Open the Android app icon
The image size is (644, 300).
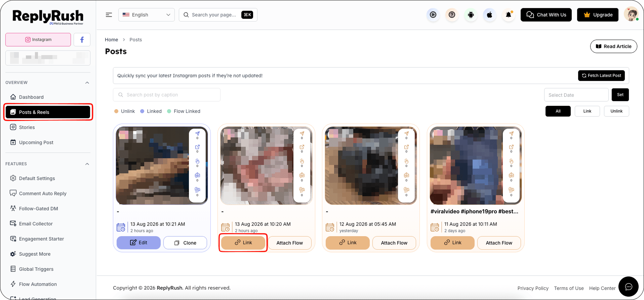471,15
